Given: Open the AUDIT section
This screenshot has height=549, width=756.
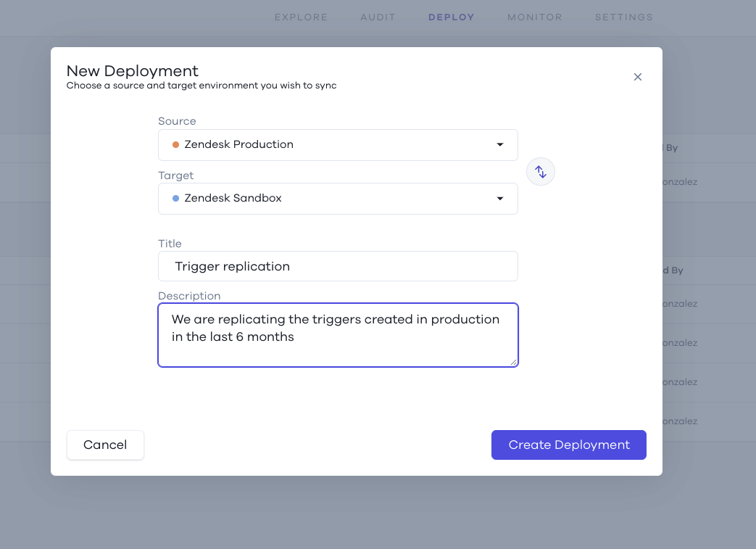Looking at the screenshot, I should click(x=378, y=17).
